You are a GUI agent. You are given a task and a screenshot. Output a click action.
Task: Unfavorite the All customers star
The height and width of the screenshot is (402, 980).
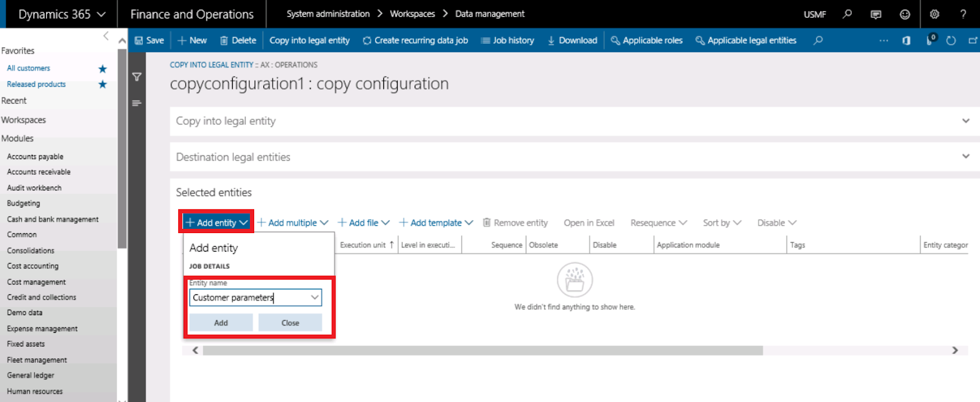[x=102, y=69]
